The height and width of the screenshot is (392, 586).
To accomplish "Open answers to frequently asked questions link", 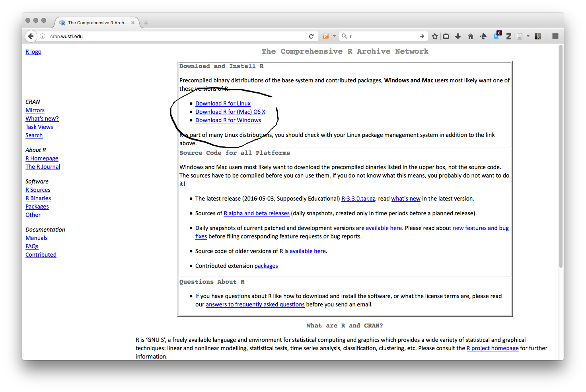I will point(255,304).
